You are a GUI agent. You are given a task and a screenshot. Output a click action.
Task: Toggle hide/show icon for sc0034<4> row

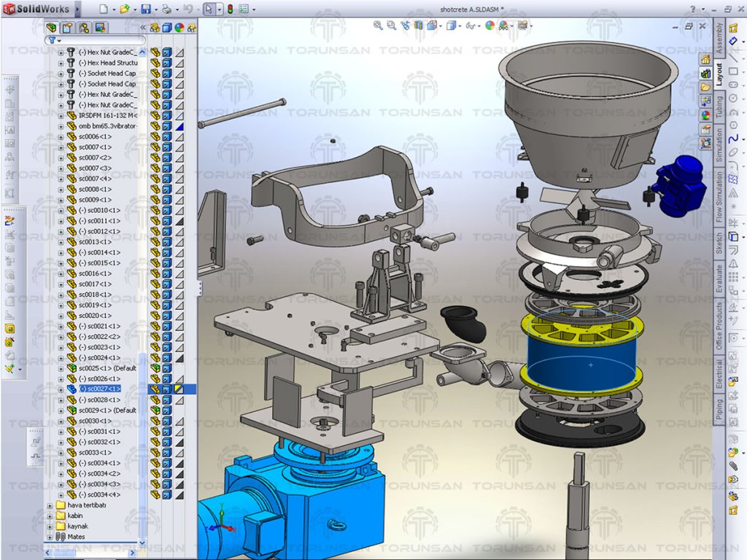coord(155,494)
